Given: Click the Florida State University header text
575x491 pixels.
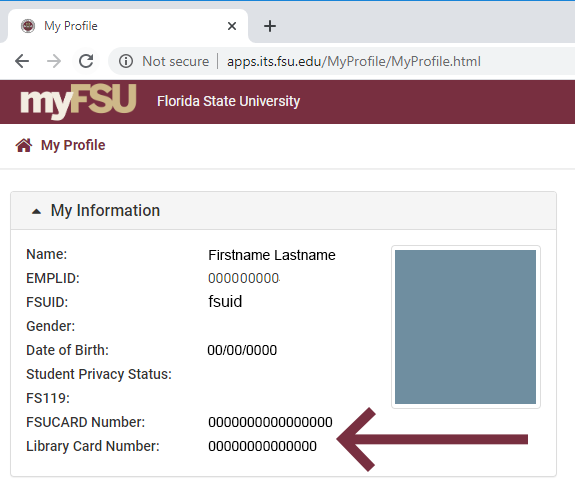Looking at the screenshot, I should (228, 101).
